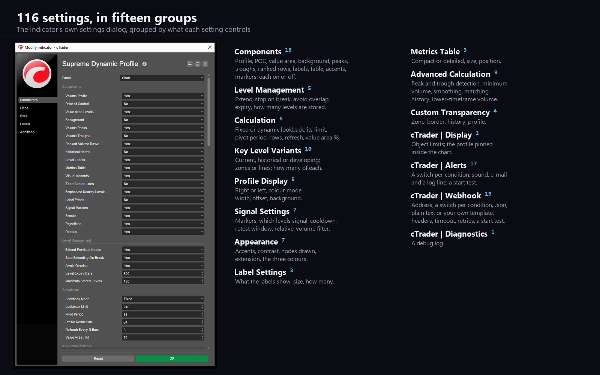
Task: Open the Stop Extending On Break dropdown
Action: click(163, 258)
